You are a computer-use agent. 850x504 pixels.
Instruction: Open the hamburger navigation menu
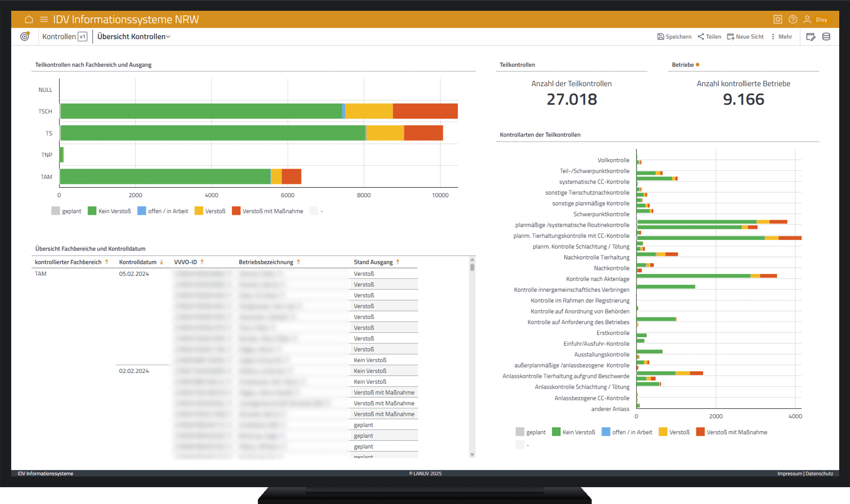point(44,19)
